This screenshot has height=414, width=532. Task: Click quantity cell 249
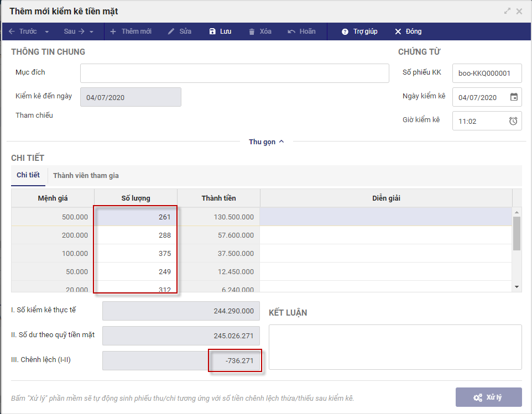(135, 271)
